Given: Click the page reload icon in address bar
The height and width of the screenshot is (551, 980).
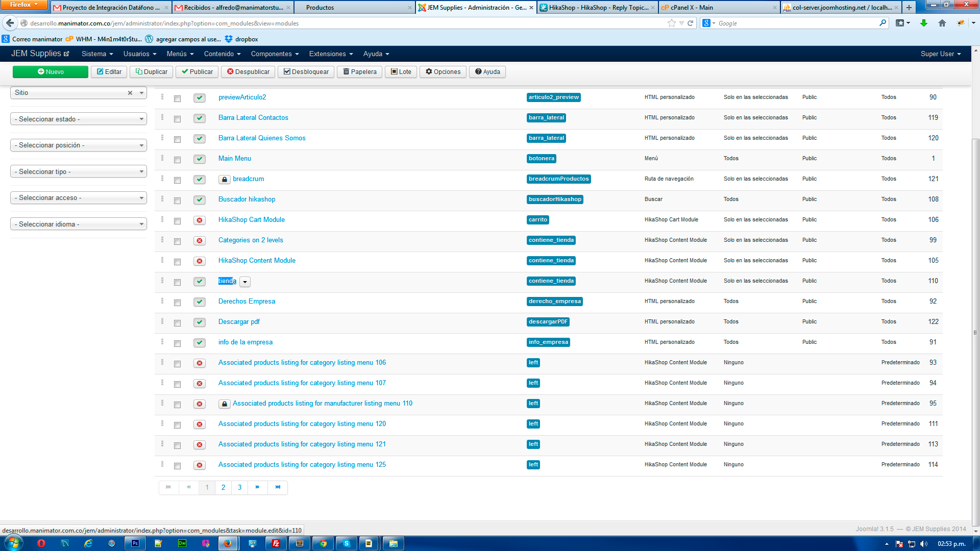Looking at the screenshot, I should click(691, 23).
